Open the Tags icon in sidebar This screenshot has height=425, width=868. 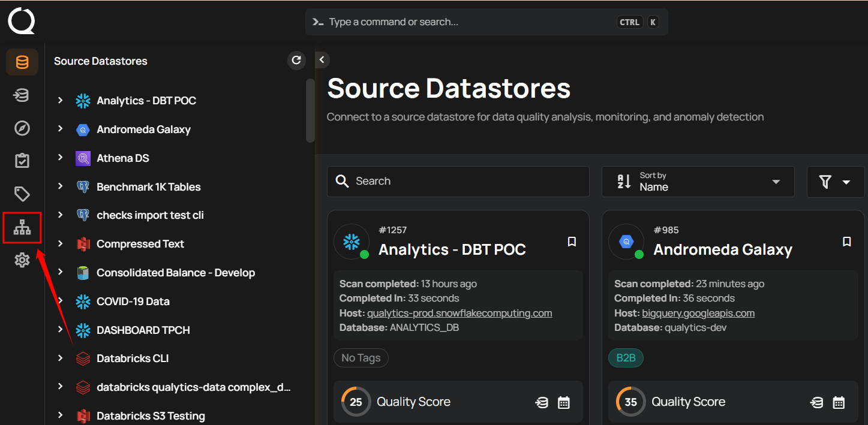point(22,194)
